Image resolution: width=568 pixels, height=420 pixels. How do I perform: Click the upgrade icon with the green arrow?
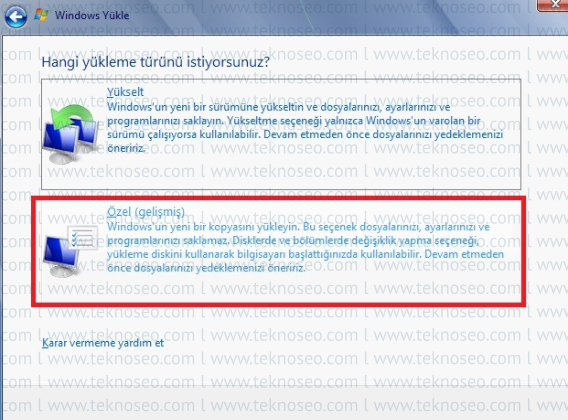click(x=71, y=134)
